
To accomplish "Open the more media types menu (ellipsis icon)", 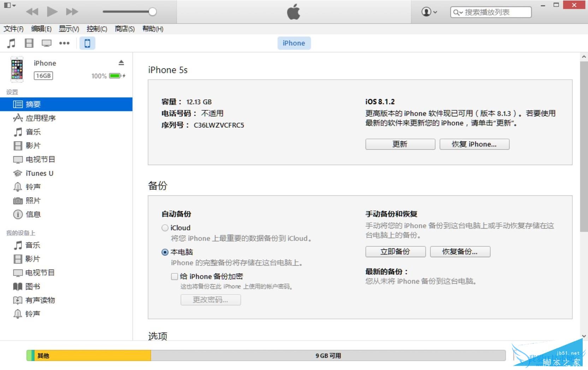I will pos(64,43).
